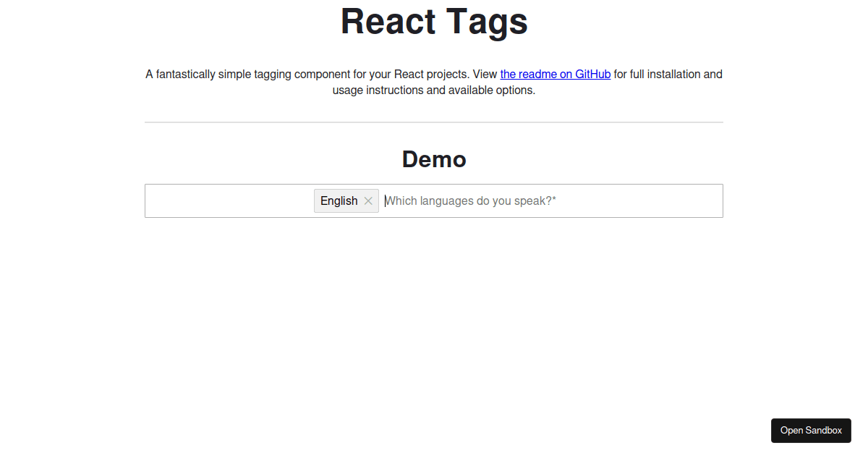The width and height of the screenshot is (868, 456).
Task: Click the React Tags title
Action: click(x=434, y=22)
